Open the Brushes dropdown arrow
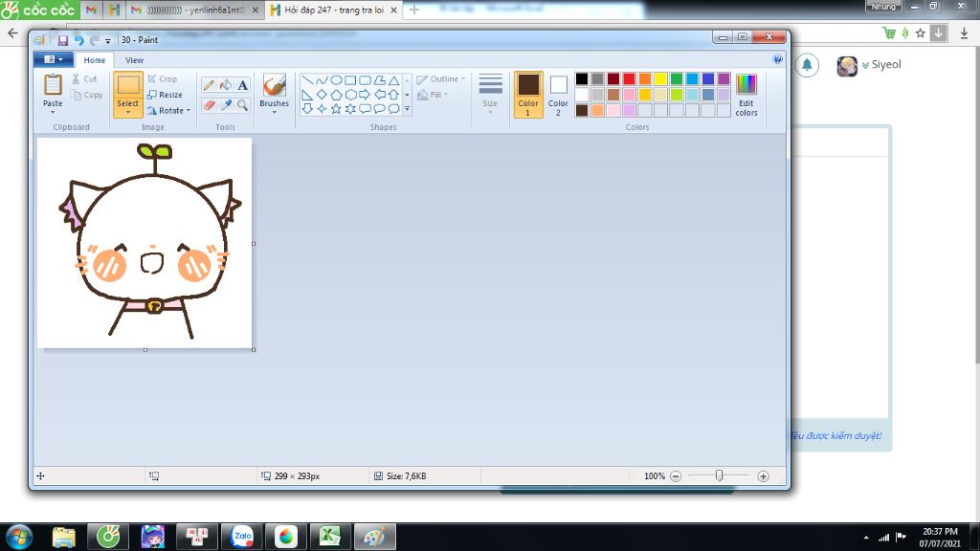Viewport: 980px width, 551px height. click(x=274, y=112)
